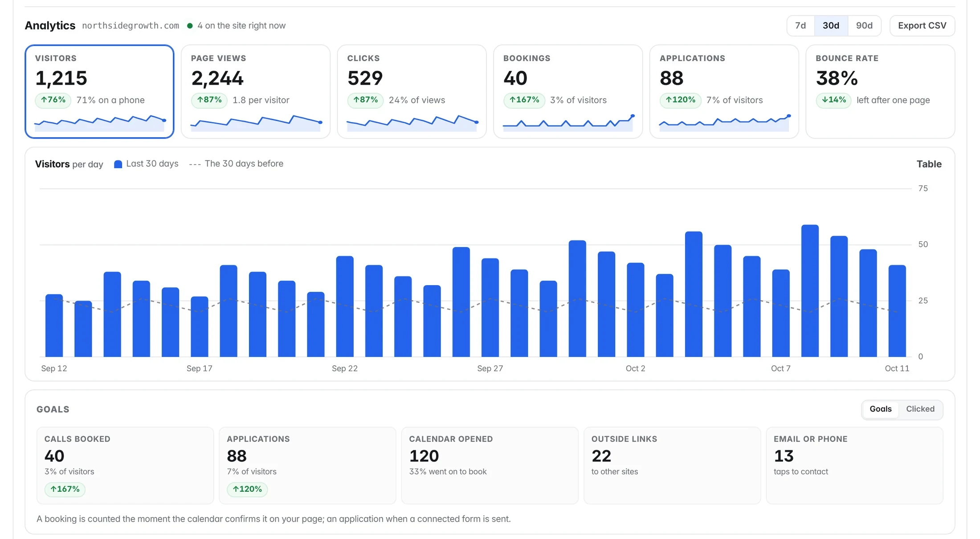Click the 120% badge in Applications goal
This screenshot has height=539, width=980.
click(247, 489)
